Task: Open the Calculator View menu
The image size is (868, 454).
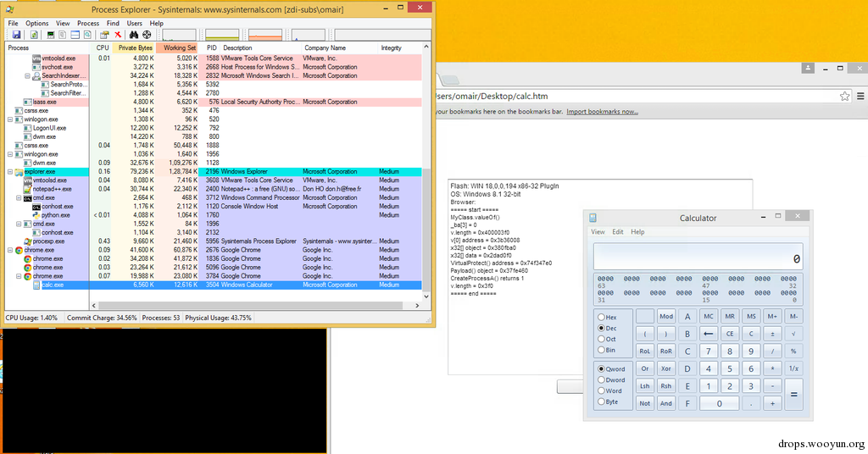Action: coord(598,232)
